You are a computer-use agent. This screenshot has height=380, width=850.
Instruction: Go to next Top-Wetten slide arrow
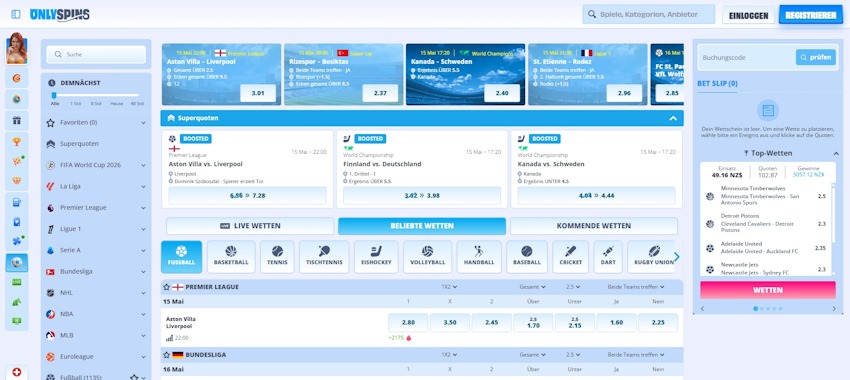834,308
